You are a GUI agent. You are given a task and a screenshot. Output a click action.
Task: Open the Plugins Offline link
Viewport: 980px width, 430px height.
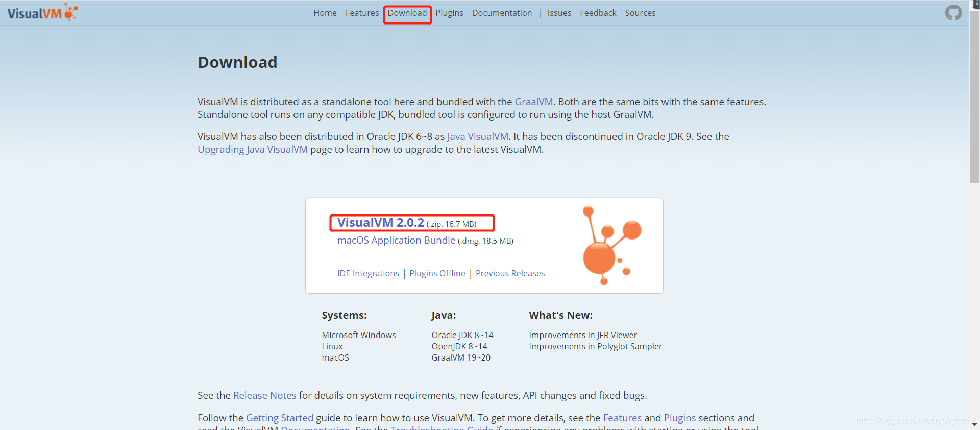[437, 273]
